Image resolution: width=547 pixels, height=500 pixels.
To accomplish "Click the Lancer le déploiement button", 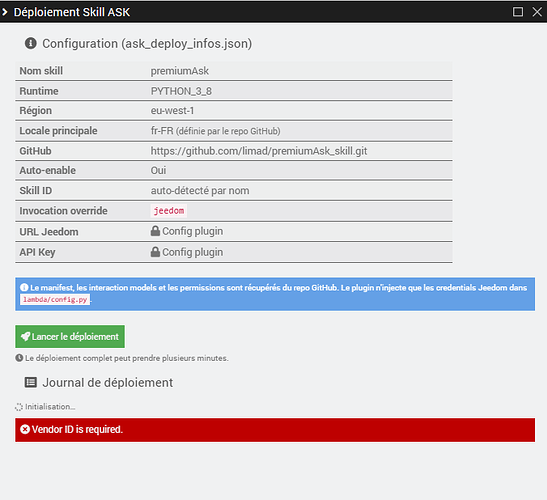I will [70, 336].
